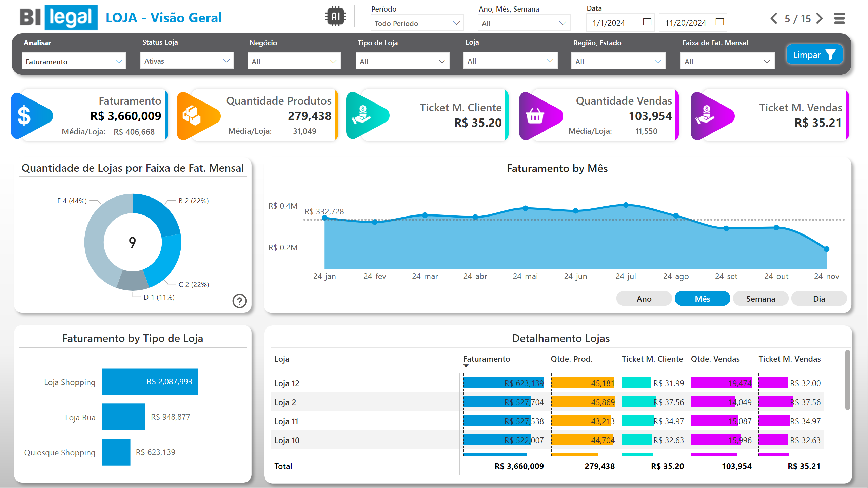Click the Faturamento dollar sign icon

(24, 116)
